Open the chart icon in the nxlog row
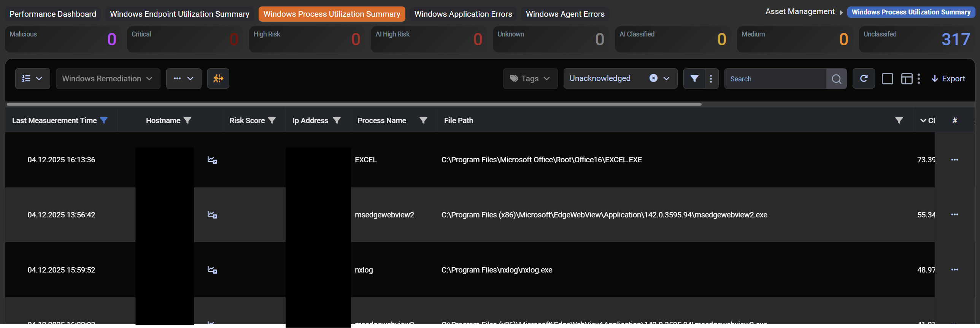Image resolution: width=980 pixels, height=328 pixels. pyautogui.click(x=212, y=270)
